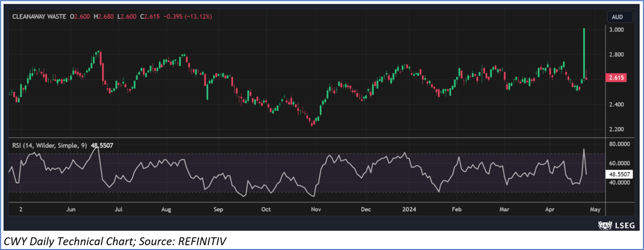
Task: Click the Aug label on time axis
Action: (166, 209)
